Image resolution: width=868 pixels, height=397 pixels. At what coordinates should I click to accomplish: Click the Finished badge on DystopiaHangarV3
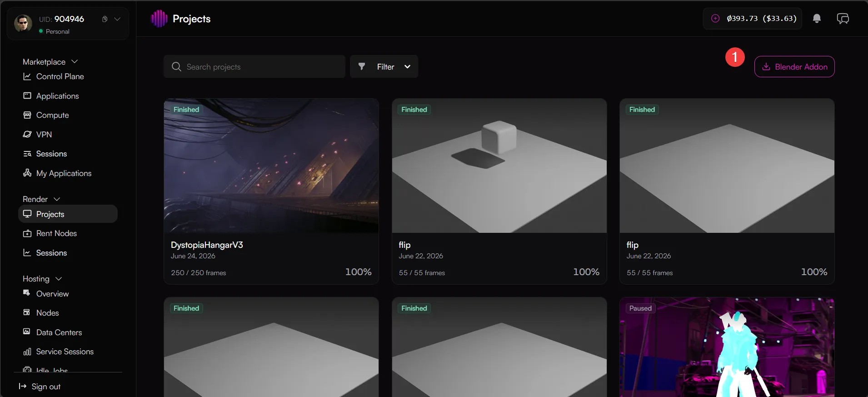point(186,110)
